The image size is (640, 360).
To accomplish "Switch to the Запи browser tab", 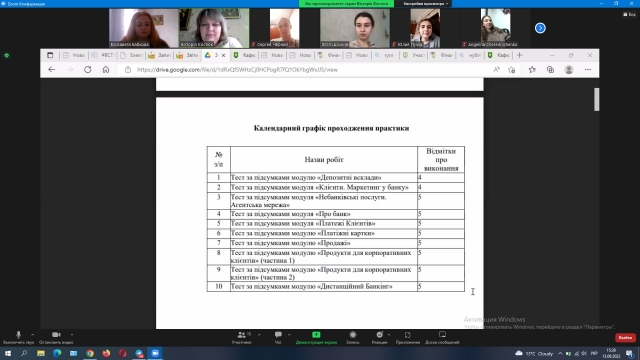I will click(x=160, y=55).
